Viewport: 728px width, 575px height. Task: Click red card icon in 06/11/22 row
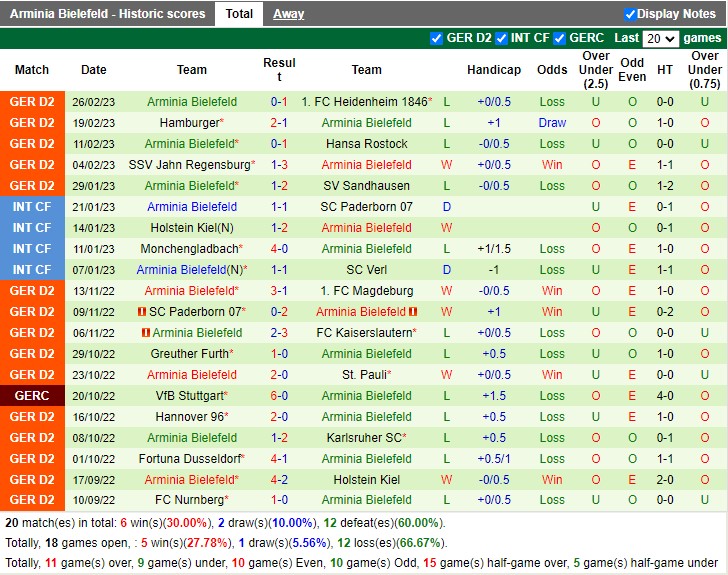[146, 333]
